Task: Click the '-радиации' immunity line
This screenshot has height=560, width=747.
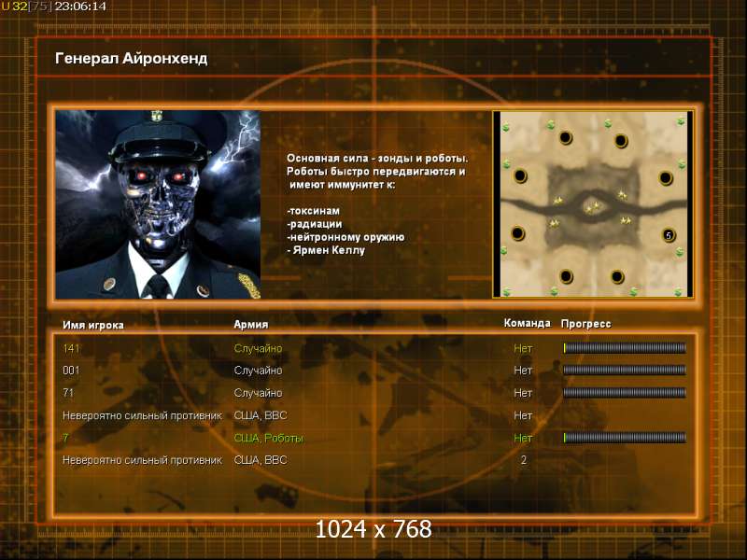Action: (315, 224)
